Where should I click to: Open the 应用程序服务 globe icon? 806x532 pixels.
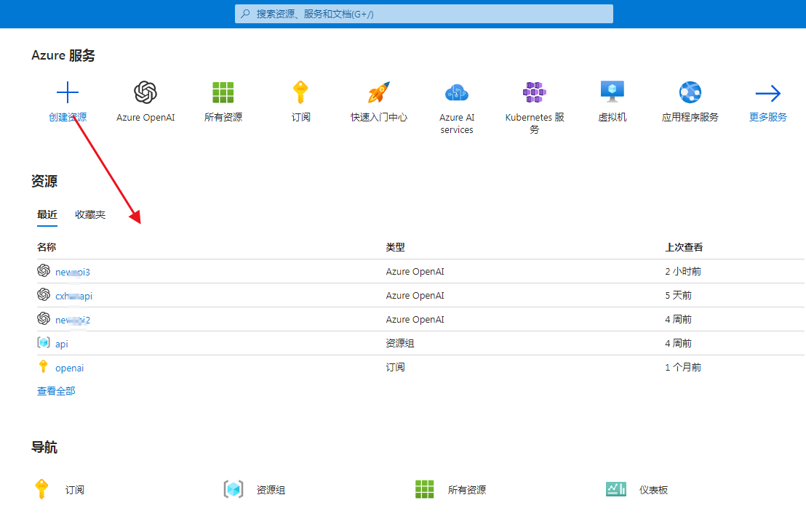coord(690,92)
